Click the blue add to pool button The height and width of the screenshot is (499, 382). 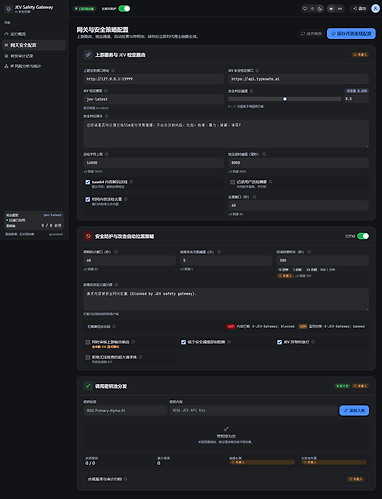(354, 410)
